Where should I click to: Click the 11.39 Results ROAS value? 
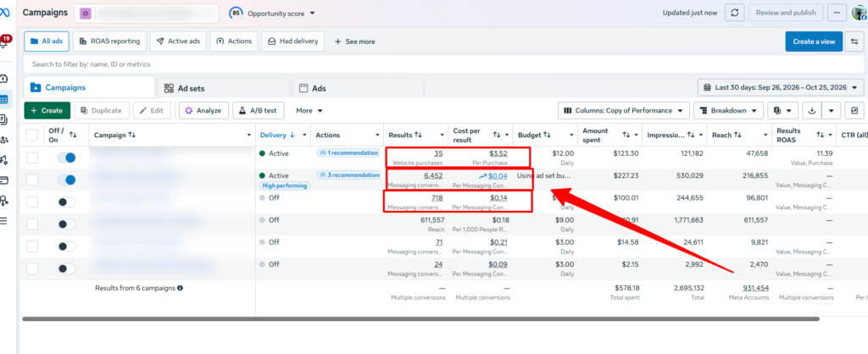[x=824, y=153]
